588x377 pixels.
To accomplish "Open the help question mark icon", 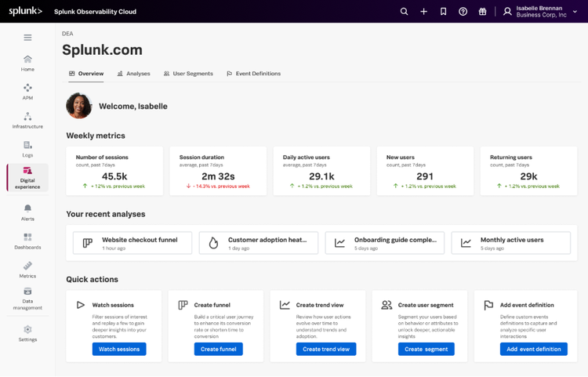I will [x=463, y=12].
